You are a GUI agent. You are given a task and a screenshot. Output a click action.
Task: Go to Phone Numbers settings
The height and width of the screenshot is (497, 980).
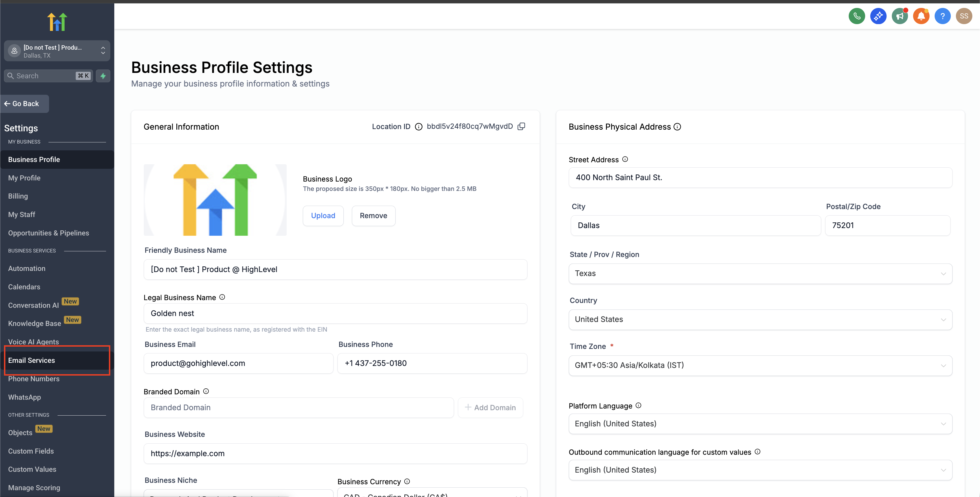click(x=34, y=379)
